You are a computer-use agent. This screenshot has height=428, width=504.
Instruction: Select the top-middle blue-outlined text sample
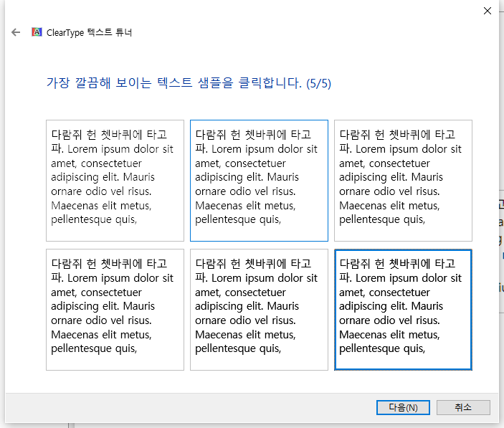point(259,181)
